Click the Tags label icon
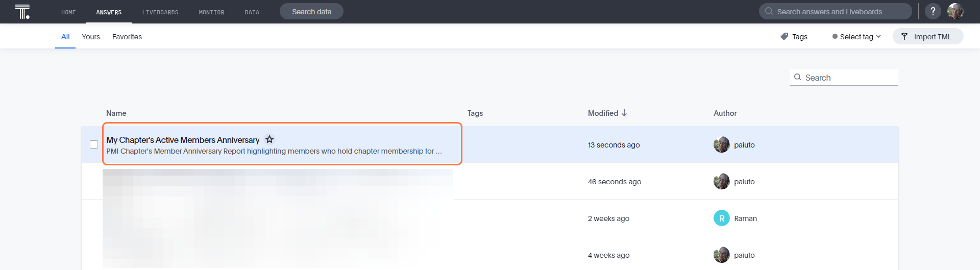Screen dimensions: 980x270 pyautogui.click(x=785, y=37)
